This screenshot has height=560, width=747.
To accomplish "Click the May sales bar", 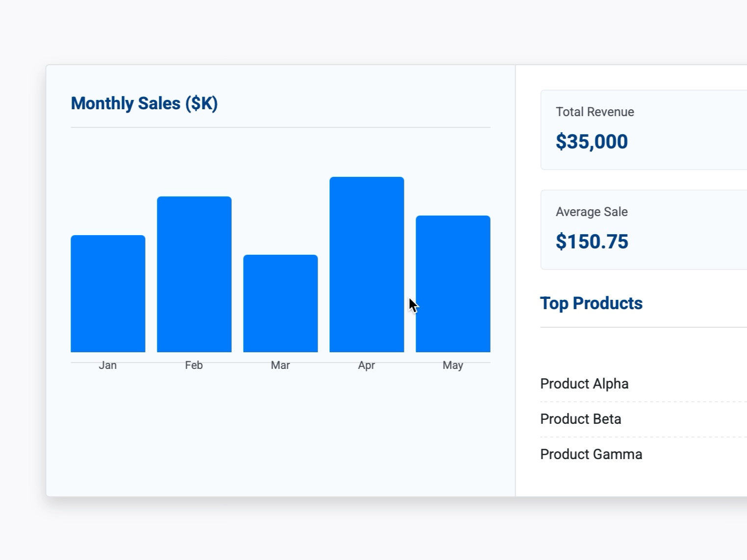I will (x=453, y=284).
